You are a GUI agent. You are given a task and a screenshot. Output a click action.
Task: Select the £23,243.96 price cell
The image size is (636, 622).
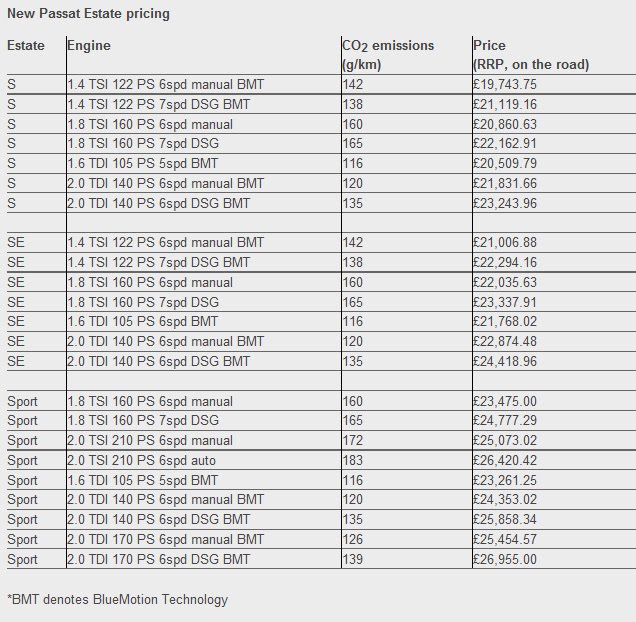coord(505,203)
